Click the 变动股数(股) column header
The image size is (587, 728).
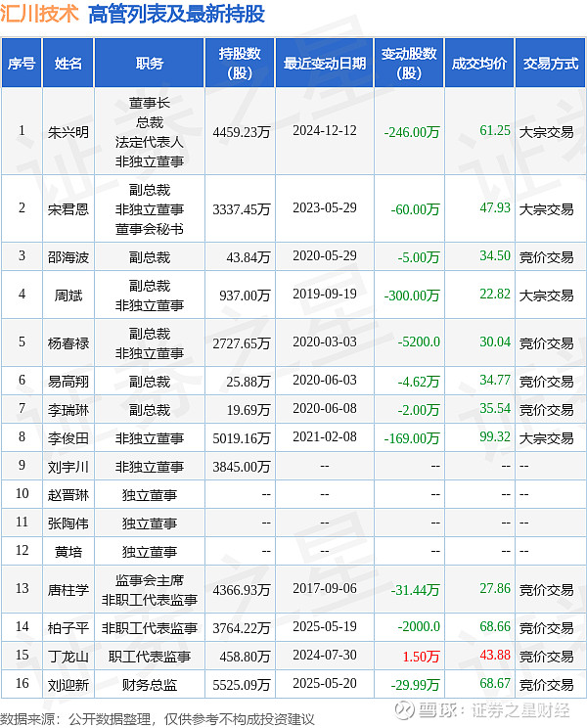point(409,64)
